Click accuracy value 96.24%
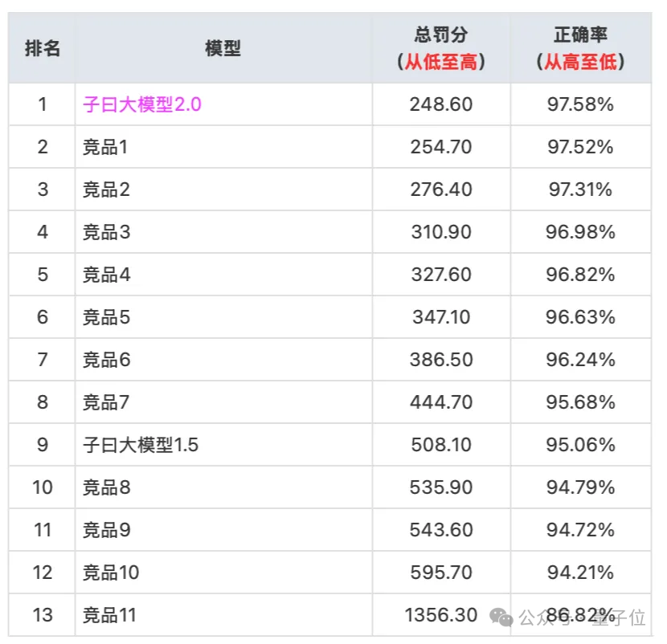The width and height of the screenshot is (667, 644). pyautogui.click(x=581, y=359)
